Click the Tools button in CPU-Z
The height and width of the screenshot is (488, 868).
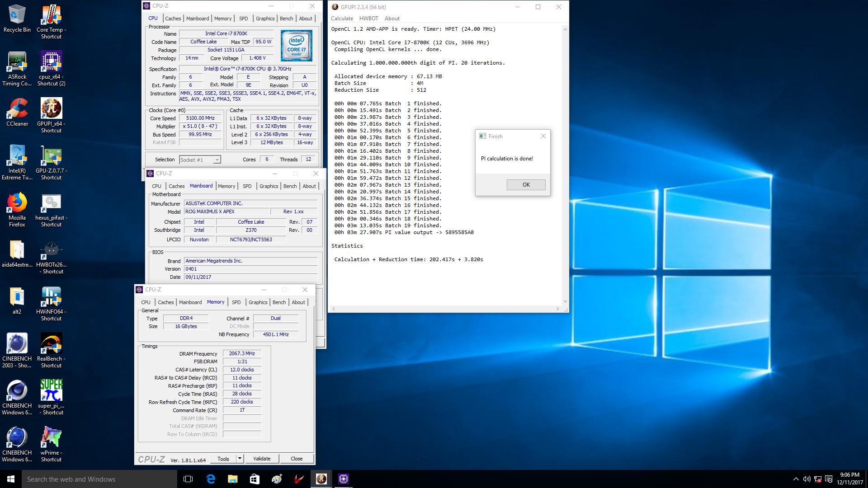pyautogui.click(x=223, y=459)
